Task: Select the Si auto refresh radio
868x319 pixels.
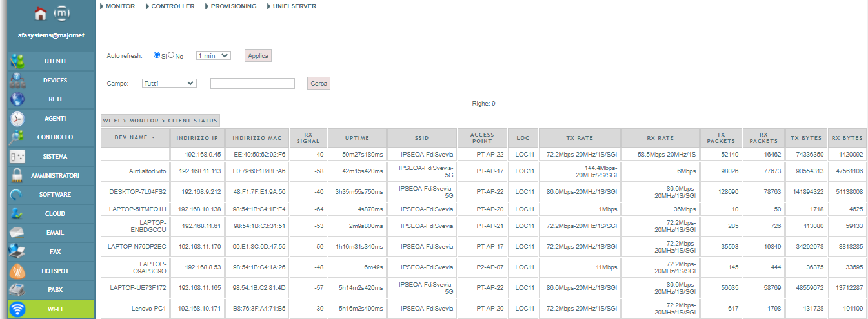Action: [157, 55]
